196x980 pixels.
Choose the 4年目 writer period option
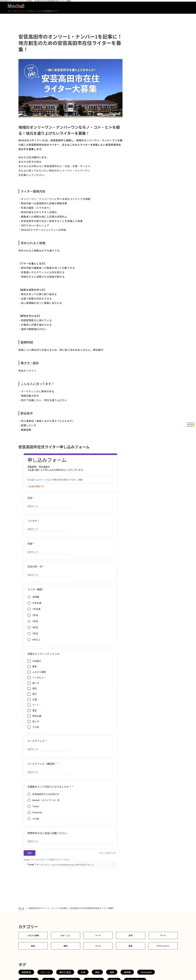point(29,627)
